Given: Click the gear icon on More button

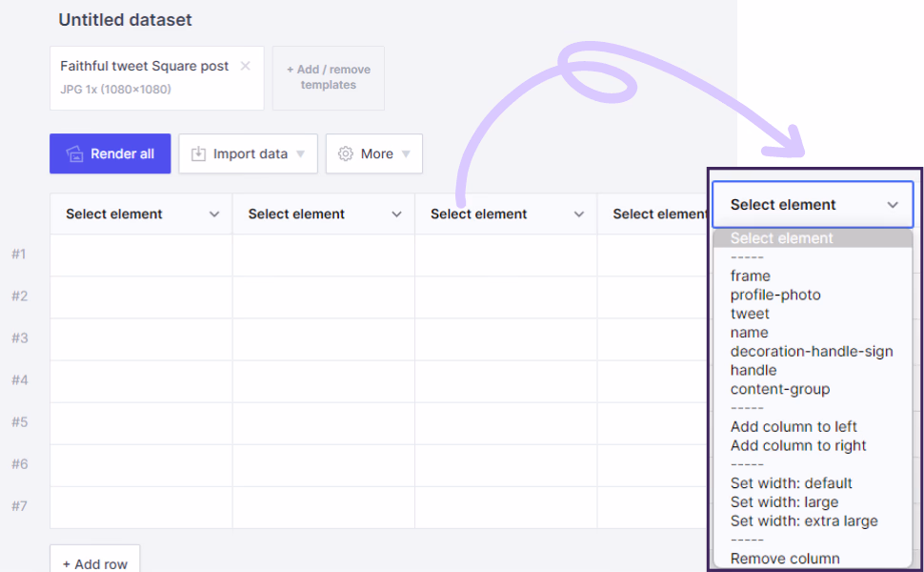Looking at the screenshot, I should coord(346,153).
